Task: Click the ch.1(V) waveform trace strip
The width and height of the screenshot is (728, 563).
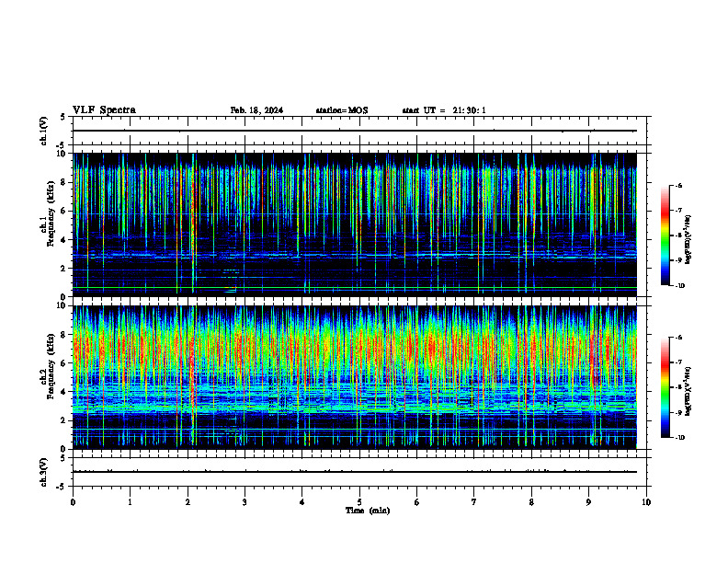Action: coord(359,131)
